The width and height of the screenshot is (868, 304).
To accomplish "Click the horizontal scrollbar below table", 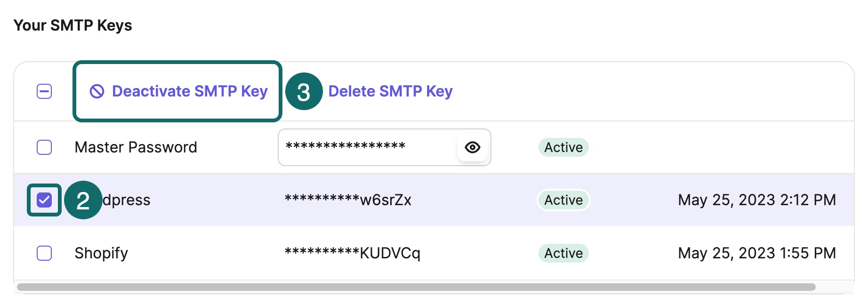I will (416, 287).
